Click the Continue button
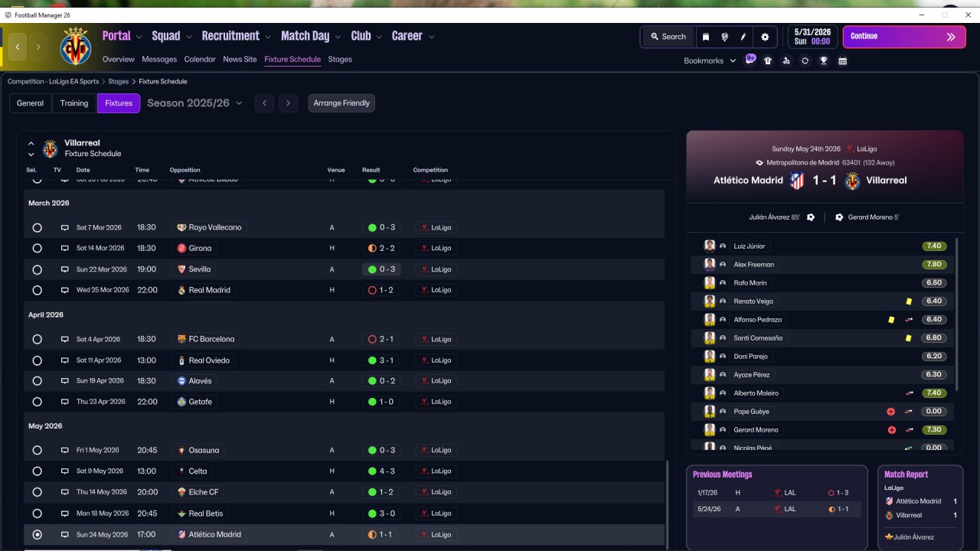 pos(904,37)
